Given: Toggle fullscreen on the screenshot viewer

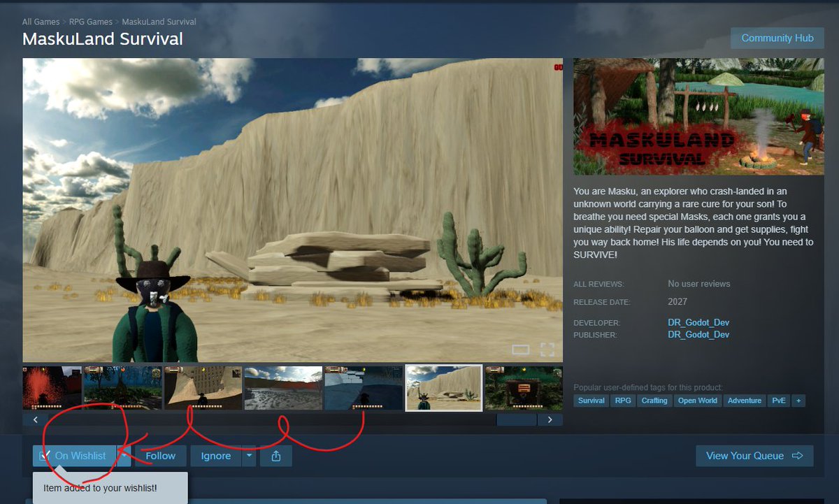Looking at the screenshot, I should [x=547, y=350].
